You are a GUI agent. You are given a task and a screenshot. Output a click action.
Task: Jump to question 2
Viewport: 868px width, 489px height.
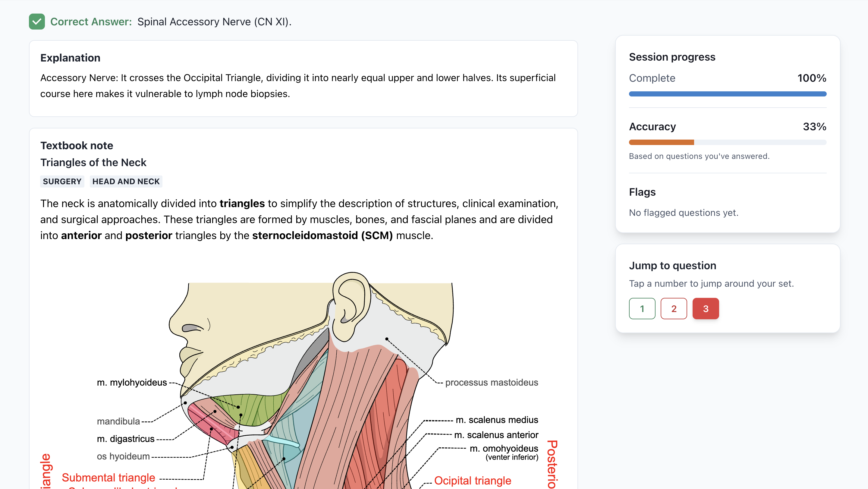674,308
